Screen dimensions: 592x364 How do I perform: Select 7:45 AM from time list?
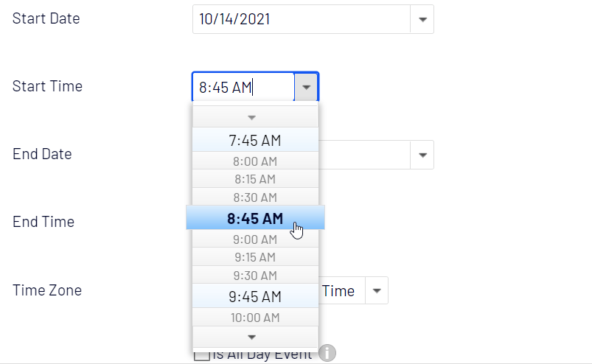255,140
